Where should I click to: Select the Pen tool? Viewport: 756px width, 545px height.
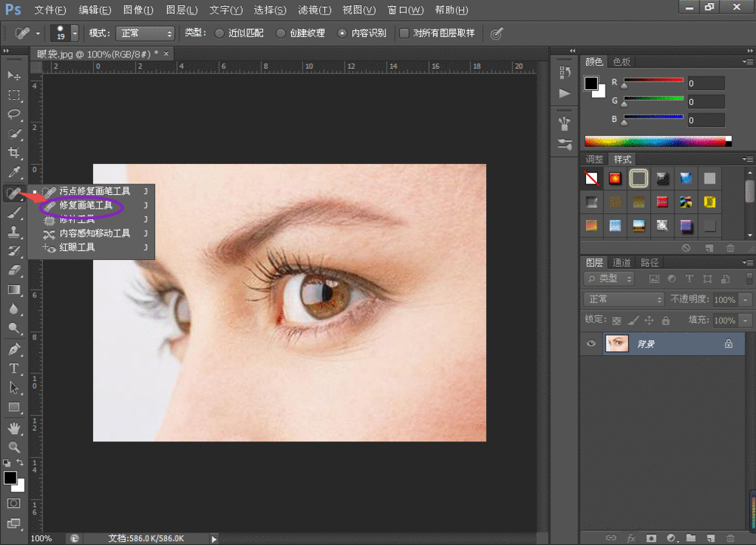[14, 349]
